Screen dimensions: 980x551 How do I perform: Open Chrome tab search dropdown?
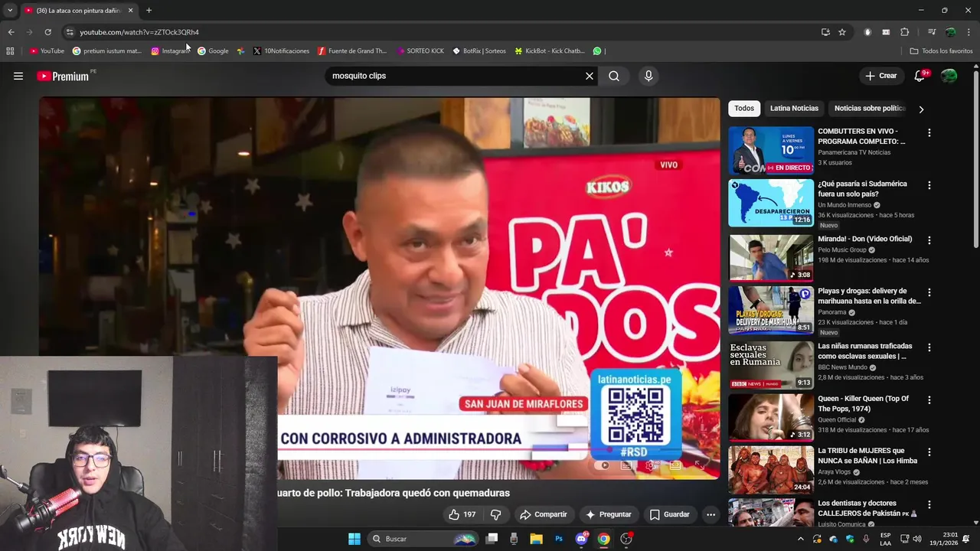click(10, 11)
